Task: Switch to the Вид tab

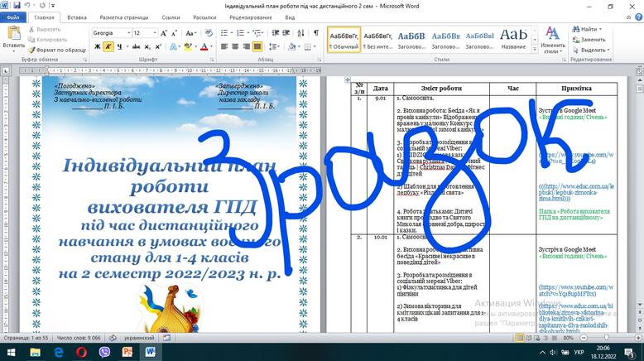Action: point(290,17)
